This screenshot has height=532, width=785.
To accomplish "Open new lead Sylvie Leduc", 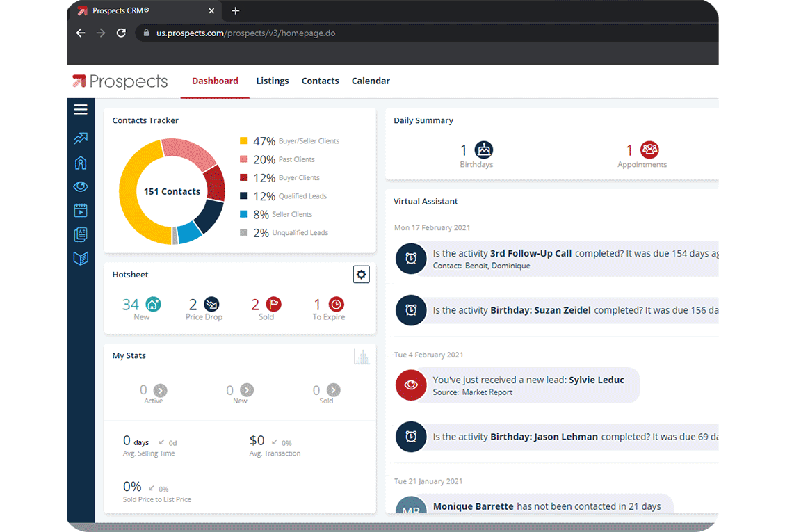I will pyautogui.click(x=597, y=380).
